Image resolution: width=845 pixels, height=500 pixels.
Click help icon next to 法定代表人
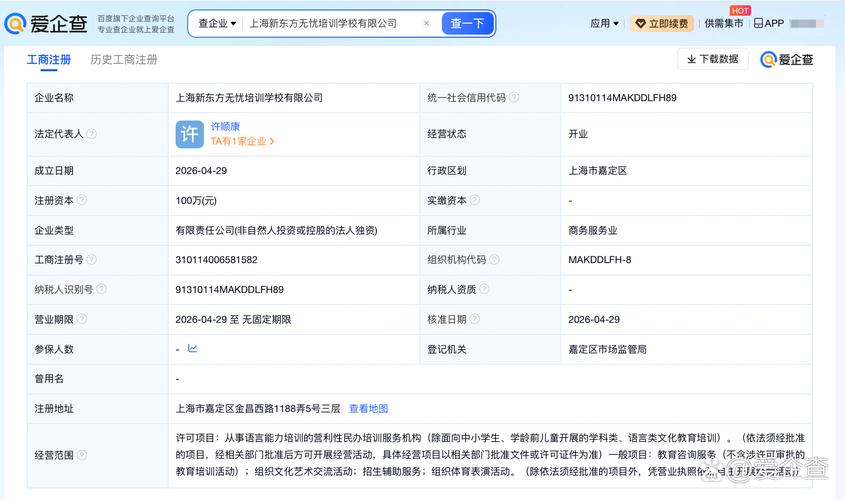pyautogui.click(x=92, y=134)
